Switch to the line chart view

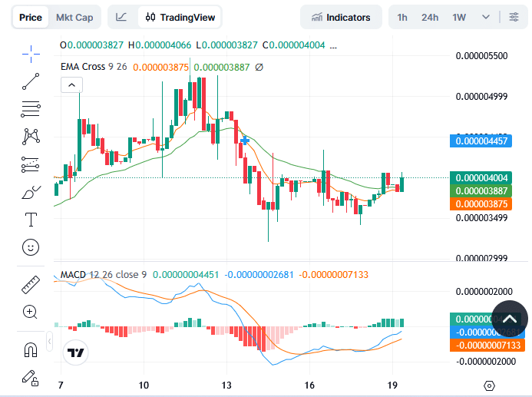coord(121,17)
